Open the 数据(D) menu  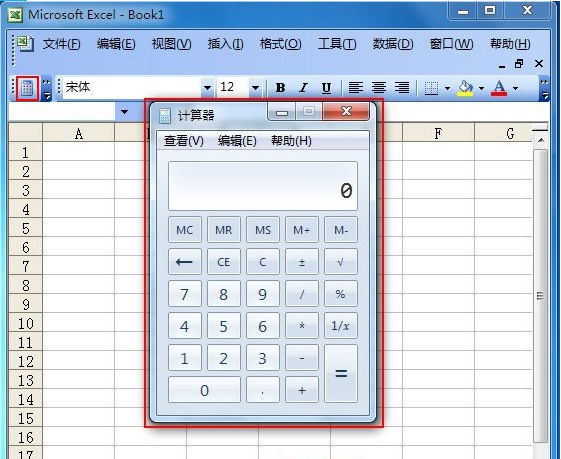[393, 44]
